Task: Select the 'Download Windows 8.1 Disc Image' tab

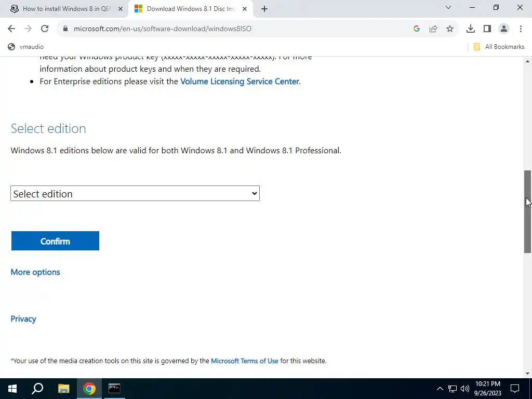Action: click(191, 9)
